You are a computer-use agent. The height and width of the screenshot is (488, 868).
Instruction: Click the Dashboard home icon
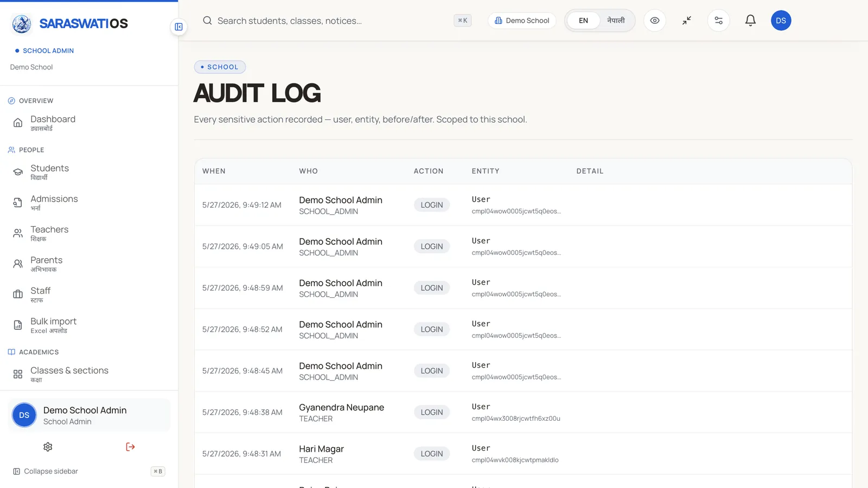click(18, 123)
